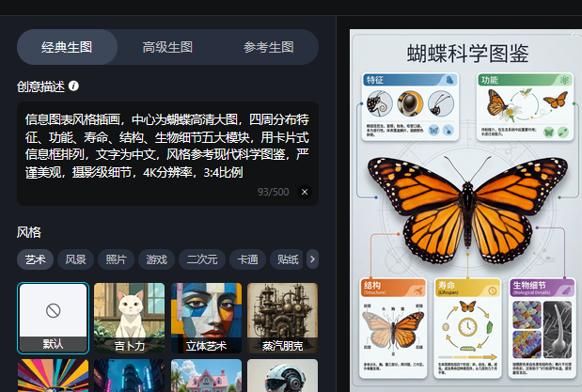Apply the 立体艺术 style thumbnail

click(x=206, y=318)
